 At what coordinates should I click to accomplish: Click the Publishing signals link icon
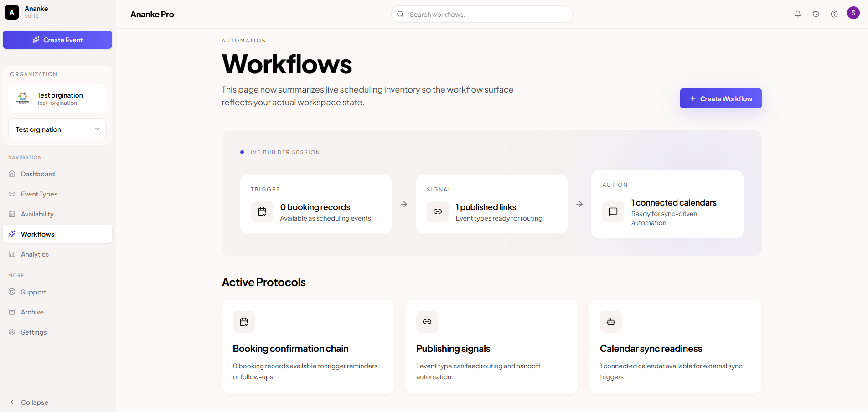point(427,322)
